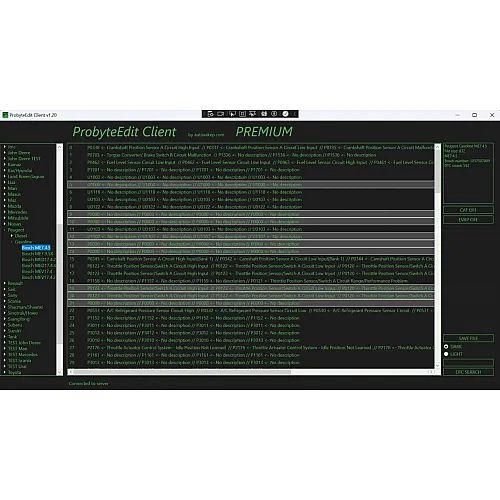This screenshot has height=500, width=500.
Task: Select the TEST Mercedes tree item
Action: [23, 355]
